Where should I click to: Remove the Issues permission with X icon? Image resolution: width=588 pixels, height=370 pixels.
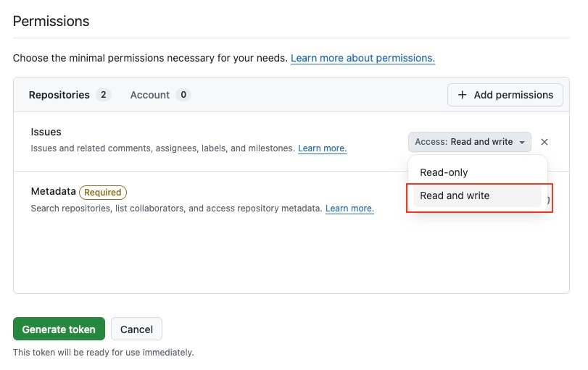coord(544,142)
